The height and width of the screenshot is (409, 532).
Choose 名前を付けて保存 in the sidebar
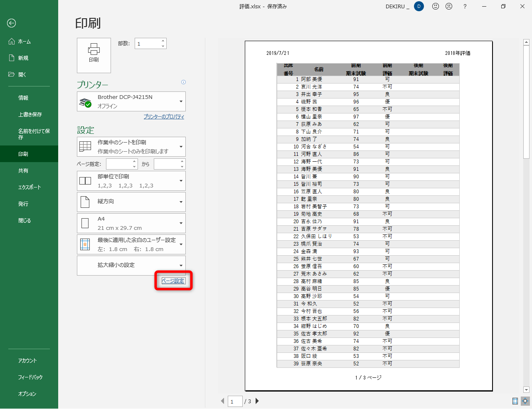(29, 134)
